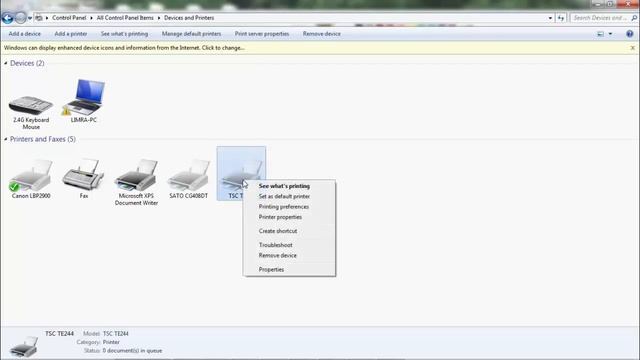The height and width of the screenshot is (360, 640).
Task: Close the yellow information bar
Action: pyautogui.click(x=633, y=48)
